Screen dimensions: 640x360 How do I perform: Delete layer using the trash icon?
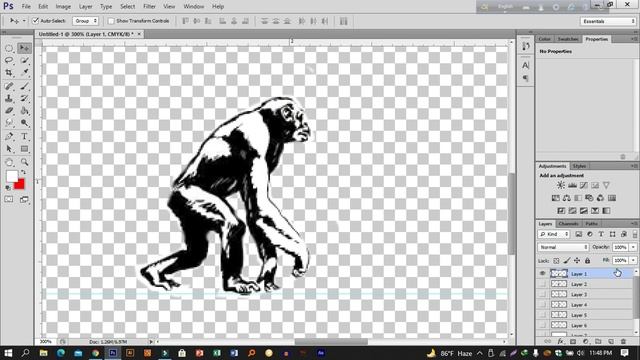(623, 341)
